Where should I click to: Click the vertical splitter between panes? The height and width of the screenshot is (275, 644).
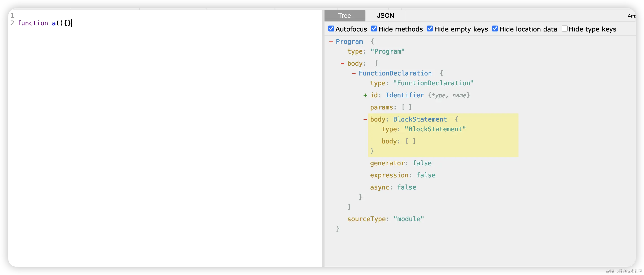pyautogui.click(x=323, y=137)
